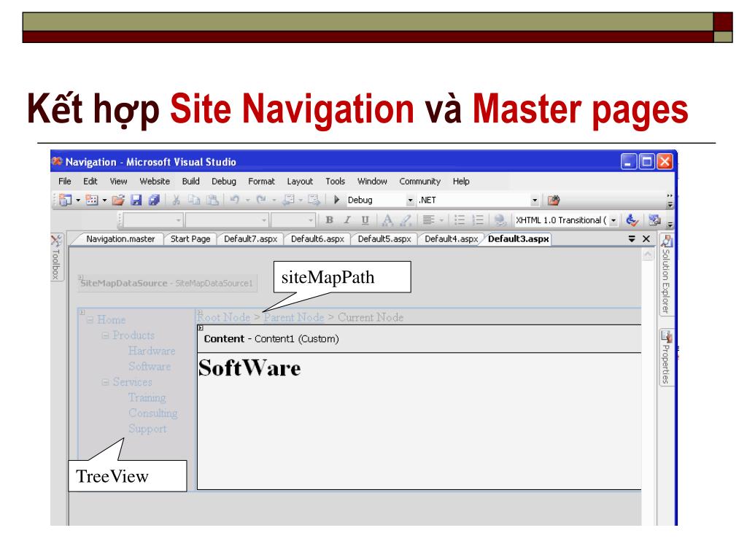This screenshot has height=560, width=747.
Task: Open the font name dropdown
Action: (x=264, y=220)
